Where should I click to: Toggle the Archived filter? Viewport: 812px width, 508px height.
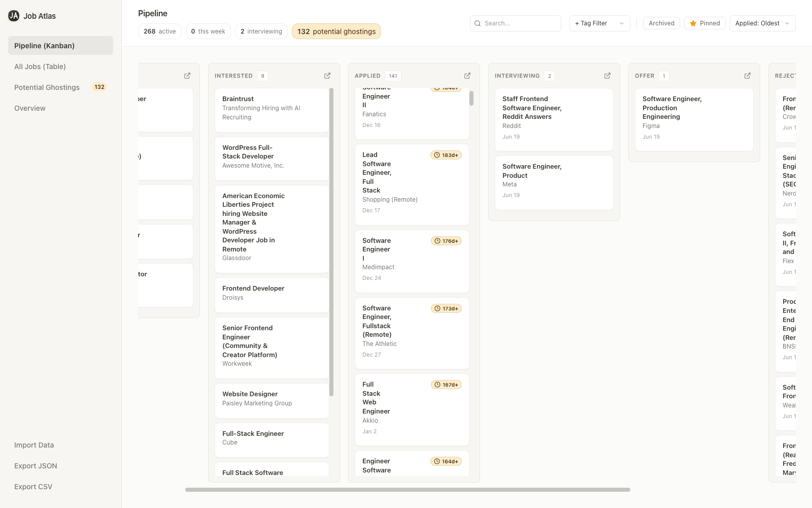(661, 23)
